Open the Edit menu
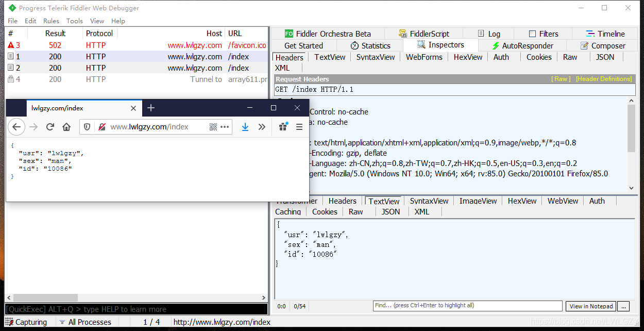 (x=30, y=21)
